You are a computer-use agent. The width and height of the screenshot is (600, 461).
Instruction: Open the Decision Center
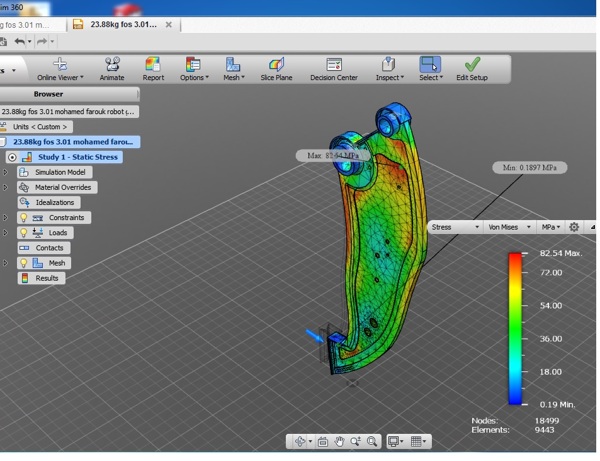click(x=334, y=67)
